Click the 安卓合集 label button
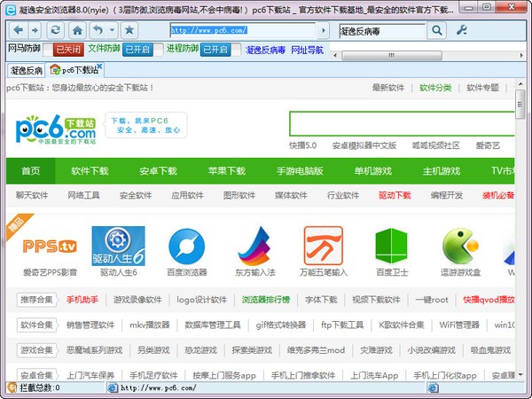532x399 pixels. click(36, 375)
